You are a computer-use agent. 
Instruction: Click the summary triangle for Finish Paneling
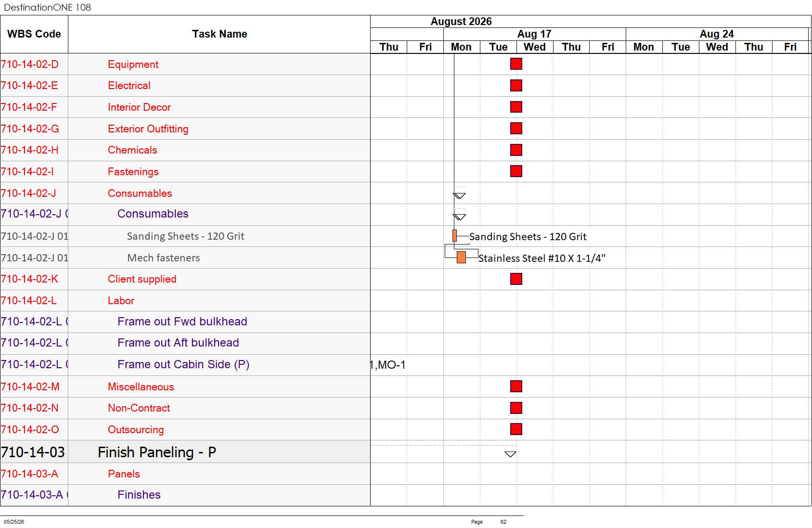pos(510,454)
